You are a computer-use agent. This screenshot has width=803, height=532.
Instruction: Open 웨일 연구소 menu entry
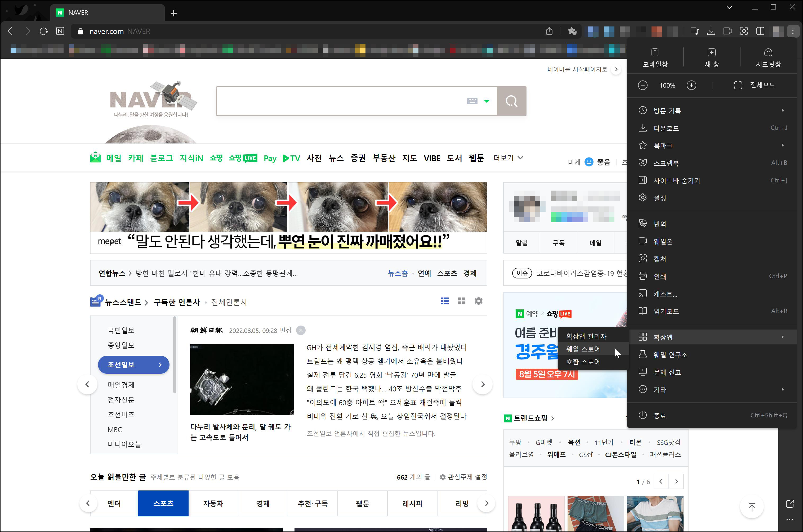[712, 355]
